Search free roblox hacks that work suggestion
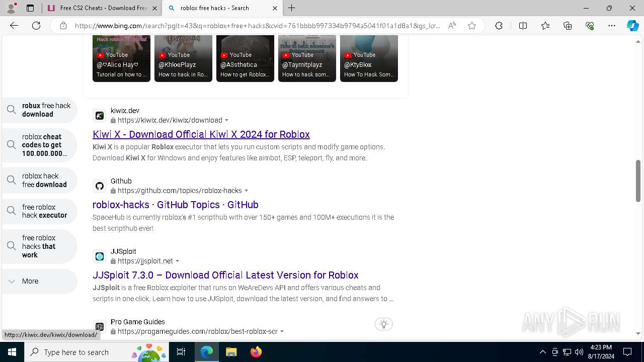 [40, 246]
